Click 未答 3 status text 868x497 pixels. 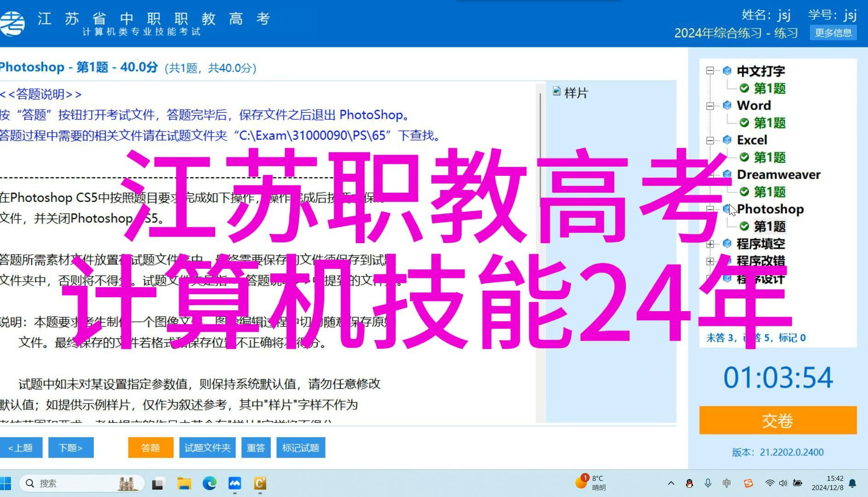tap(720, 337)
